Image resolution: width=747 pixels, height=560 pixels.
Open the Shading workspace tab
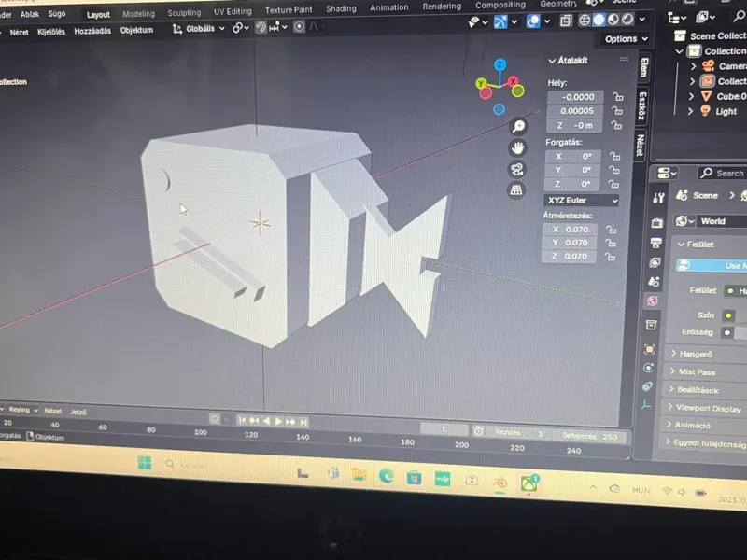341,8
